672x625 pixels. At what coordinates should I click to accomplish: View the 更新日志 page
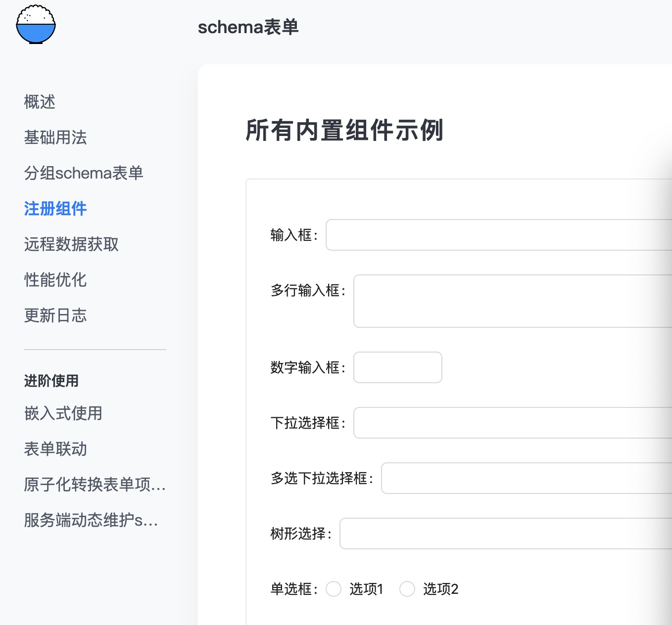(55, 315)
